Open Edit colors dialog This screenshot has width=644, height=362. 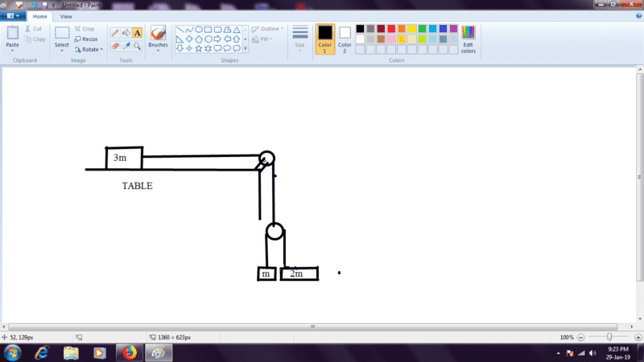point(468,38)
